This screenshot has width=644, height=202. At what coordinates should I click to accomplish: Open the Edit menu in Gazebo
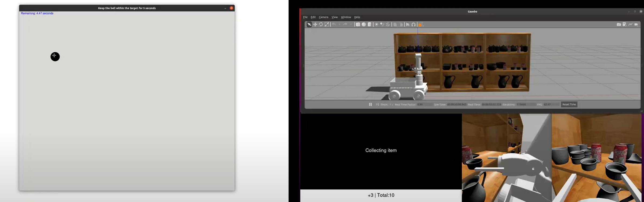[x=313, y=17]
